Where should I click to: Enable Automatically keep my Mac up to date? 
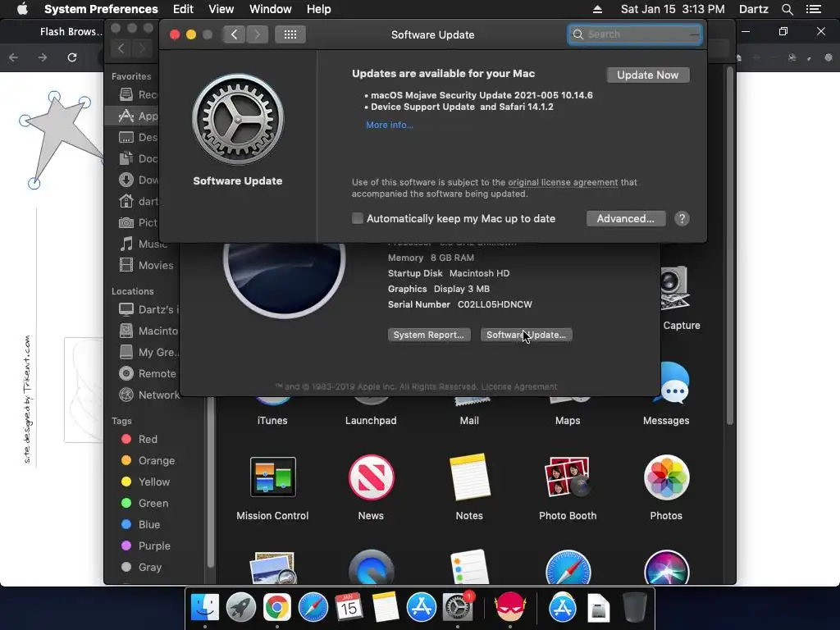click(358, 218)
